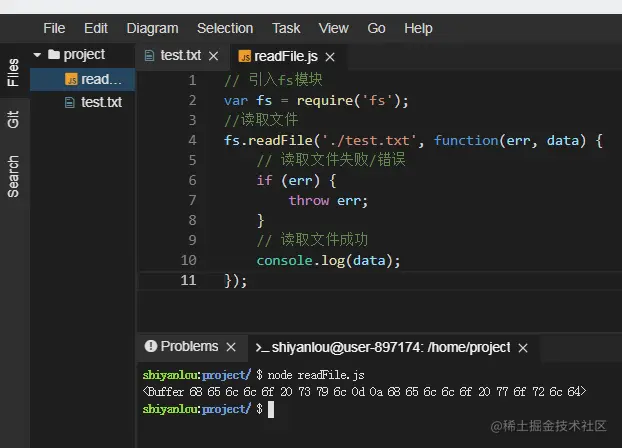The image size is (622, 448).
Task: Click the if keyword on line 6
Action: (x=264, y=181)
